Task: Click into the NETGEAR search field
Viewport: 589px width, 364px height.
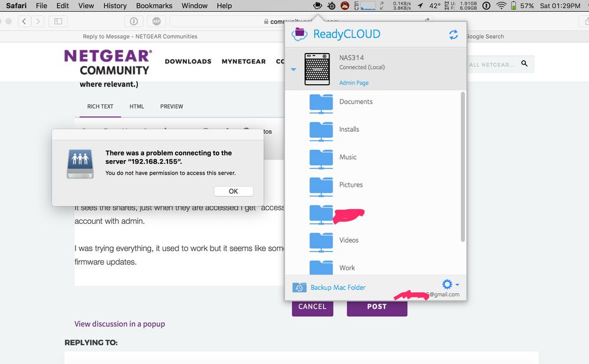Action: coord(492,65)
